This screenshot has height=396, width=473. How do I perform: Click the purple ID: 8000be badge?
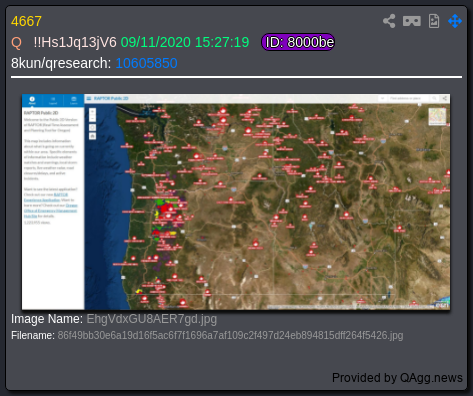(298, 42)
